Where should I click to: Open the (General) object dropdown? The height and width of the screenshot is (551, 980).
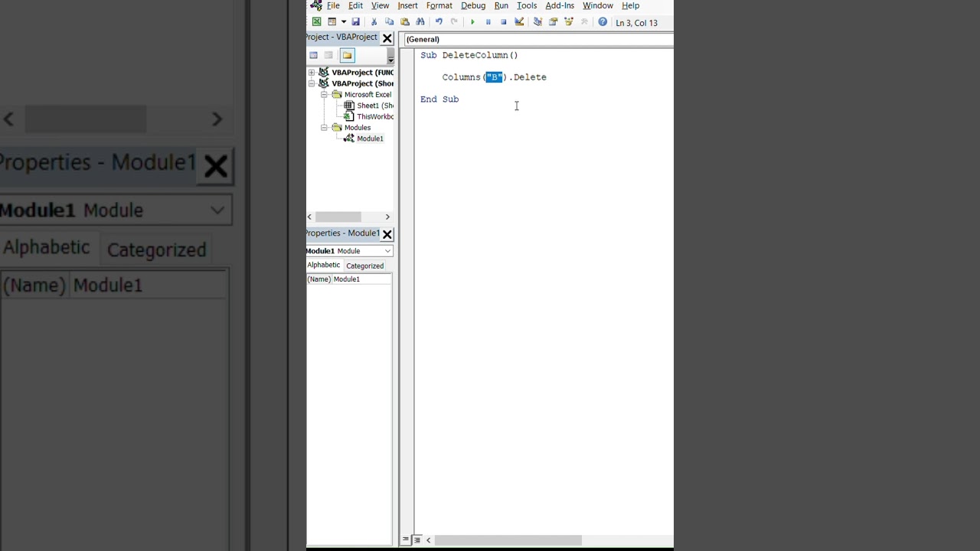tap(539, 39)
